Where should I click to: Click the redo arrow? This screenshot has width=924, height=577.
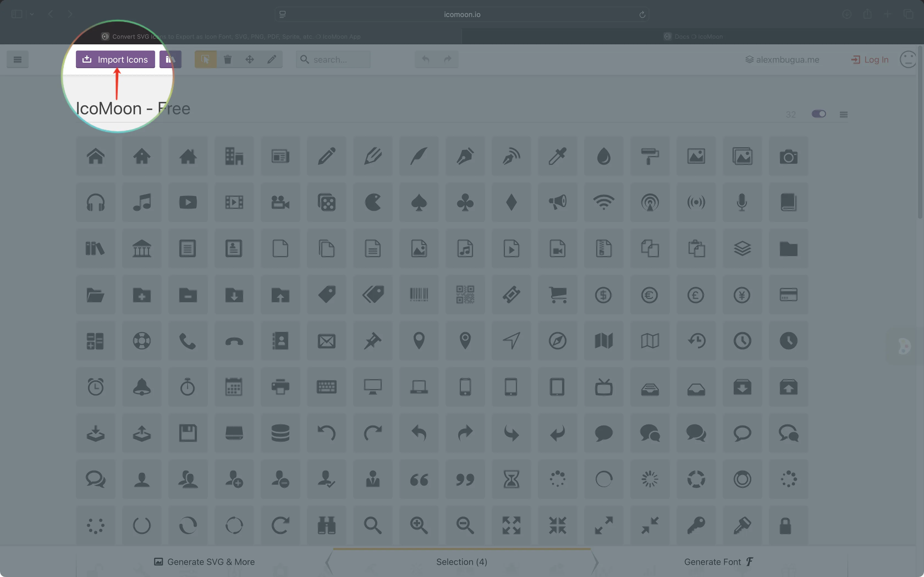(x=447, y=59)
